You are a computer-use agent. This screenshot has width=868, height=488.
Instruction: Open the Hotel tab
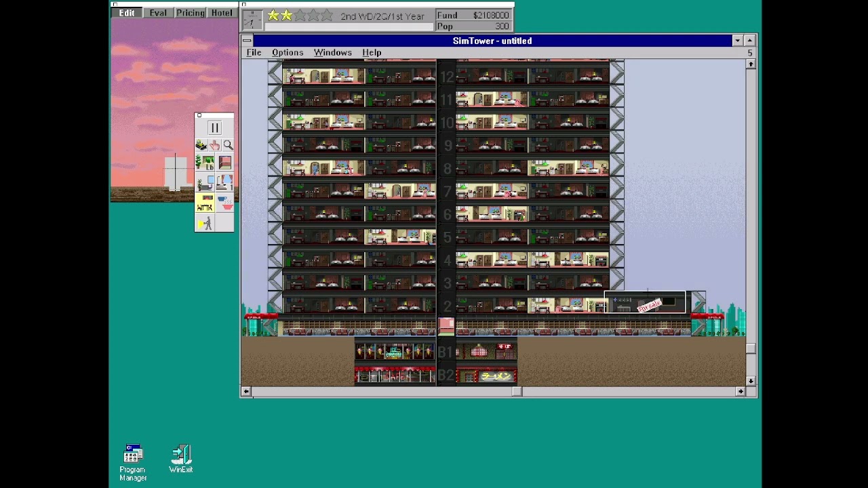[222, 13]
